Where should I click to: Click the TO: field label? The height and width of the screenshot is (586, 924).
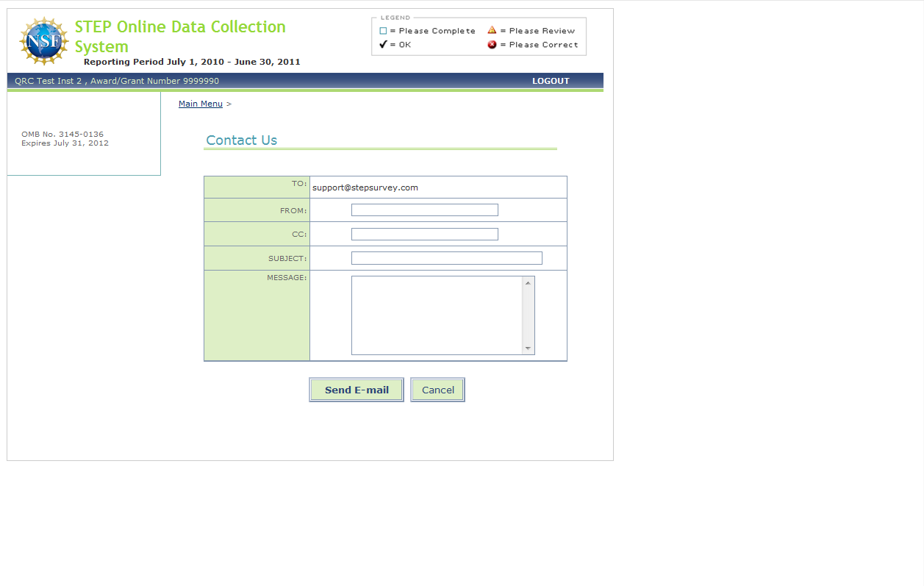(299, 183)
